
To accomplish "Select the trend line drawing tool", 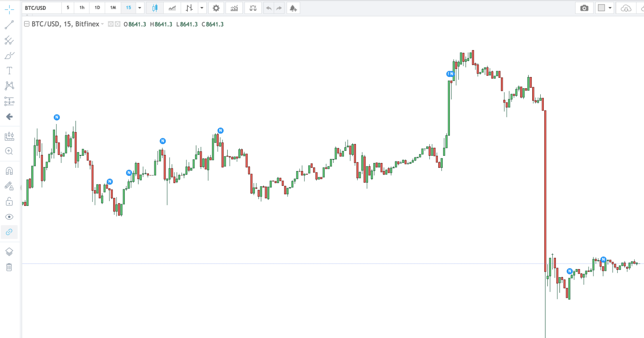I will pyautogui.click(x=9, y=24).
